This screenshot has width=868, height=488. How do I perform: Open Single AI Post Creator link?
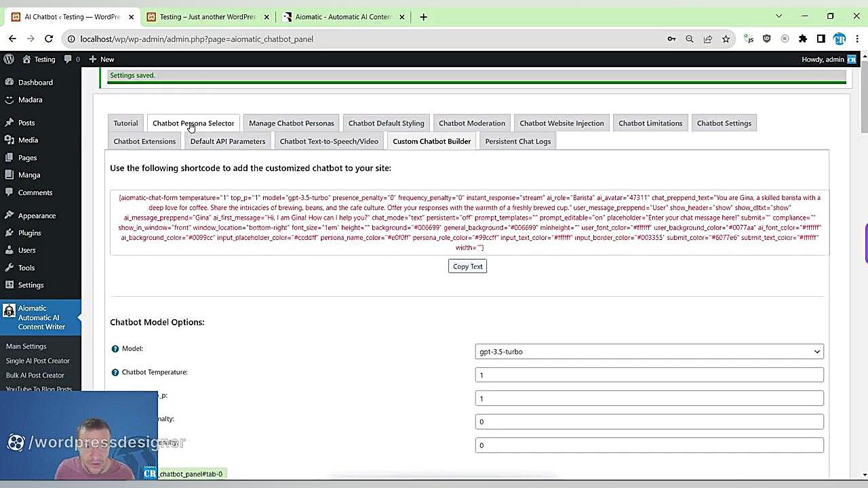tap(38, 361)
